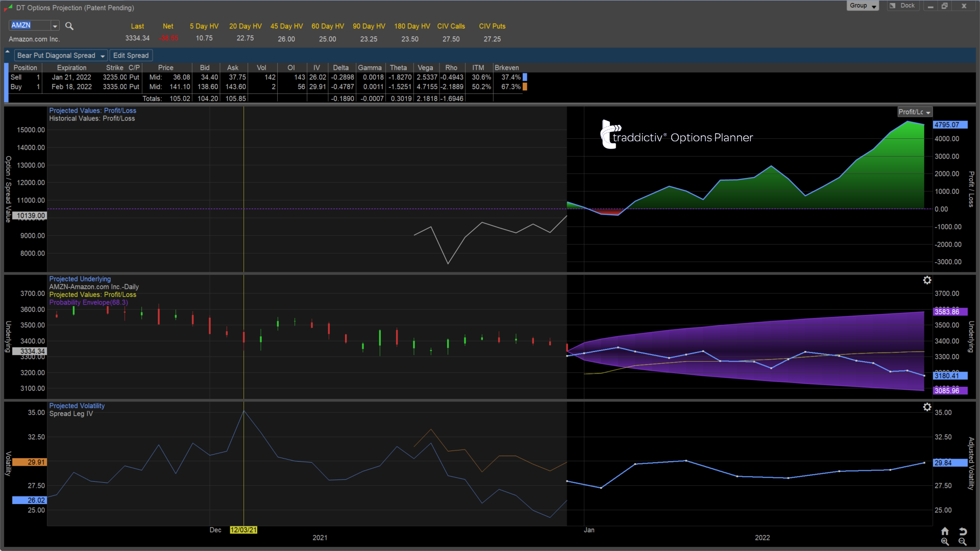This screenshot has height=551, width=980.
Task: Click the ITM column header
Action: [x=478, y=68]
